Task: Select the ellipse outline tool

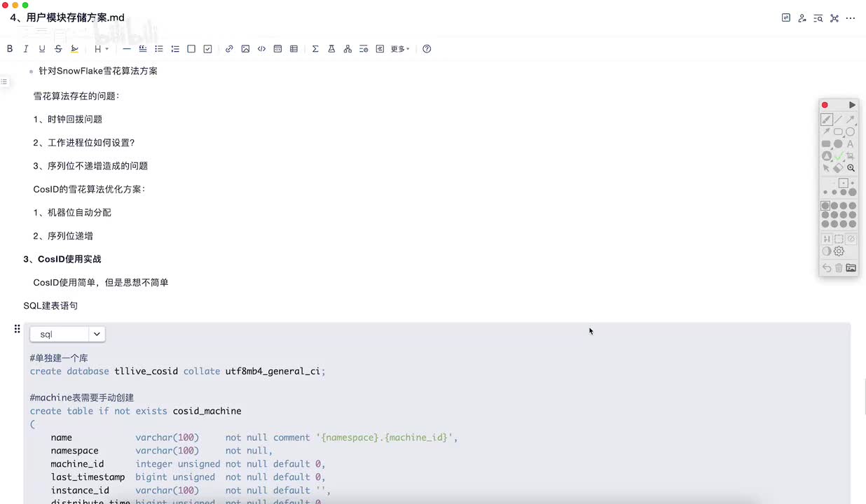Action: tap(851, 132)
